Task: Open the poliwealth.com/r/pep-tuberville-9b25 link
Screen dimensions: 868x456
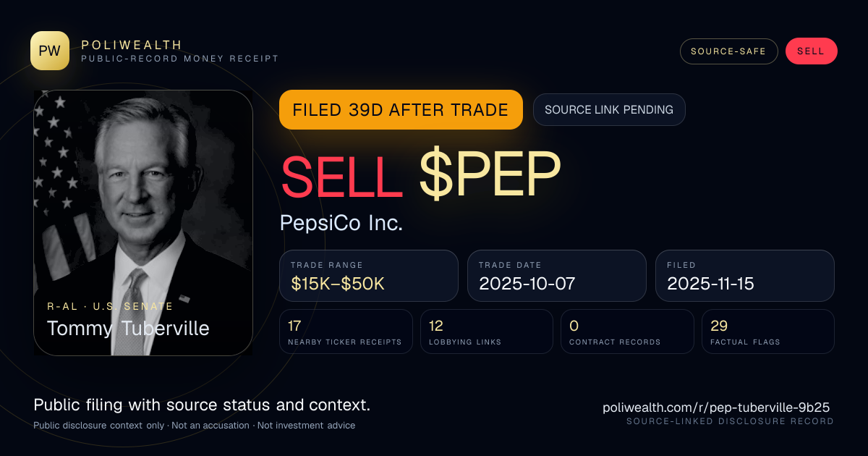Action: [716, 408]
